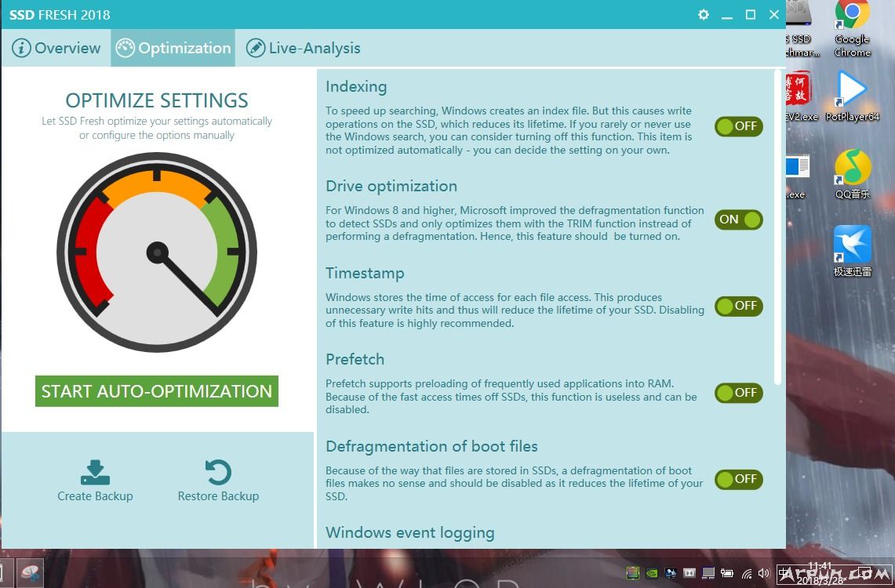Click the settings list vertical scrollbar
The image size is (895, 588).
click(x=778, y=227)
